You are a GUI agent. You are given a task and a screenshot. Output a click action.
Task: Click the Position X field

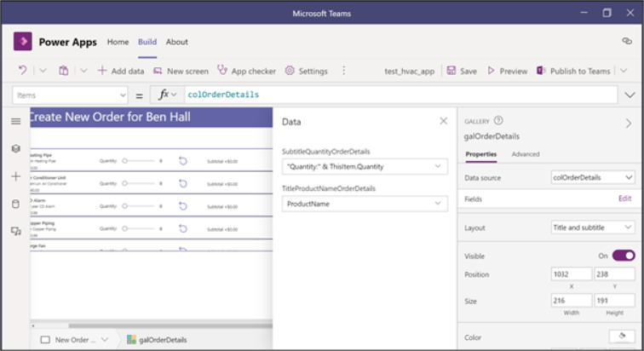[572, 274]
